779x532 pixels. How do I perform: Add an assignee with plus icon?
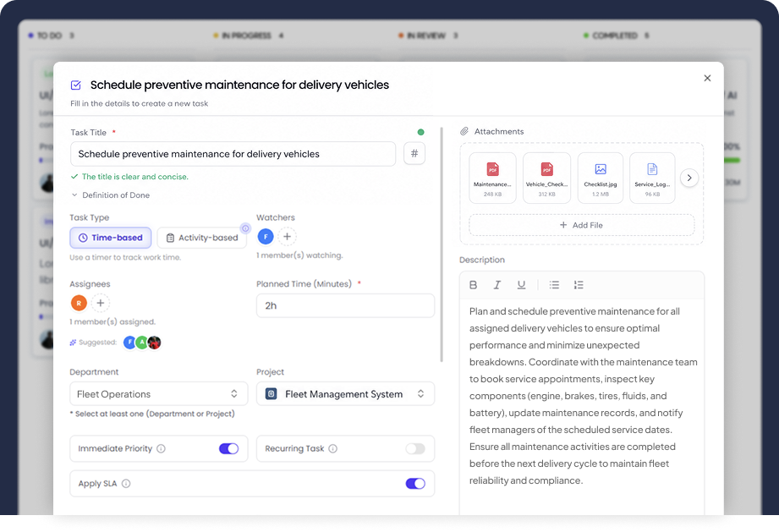pos(101,303)
